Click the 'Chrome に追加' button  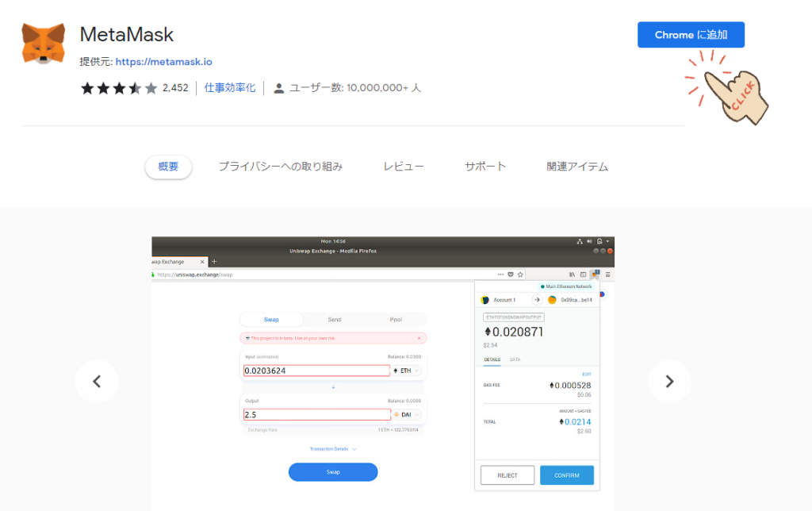pyautogui.click(x=691, y=35)
